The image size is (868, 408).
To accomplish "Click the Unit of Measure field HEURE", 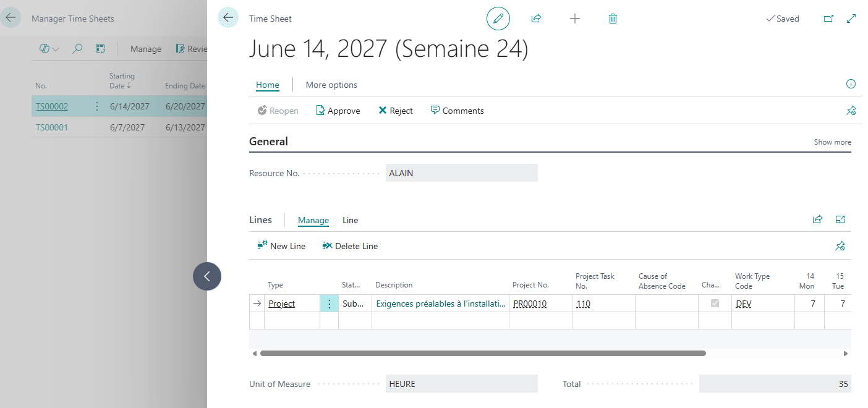I will click(x=462, y=384).
